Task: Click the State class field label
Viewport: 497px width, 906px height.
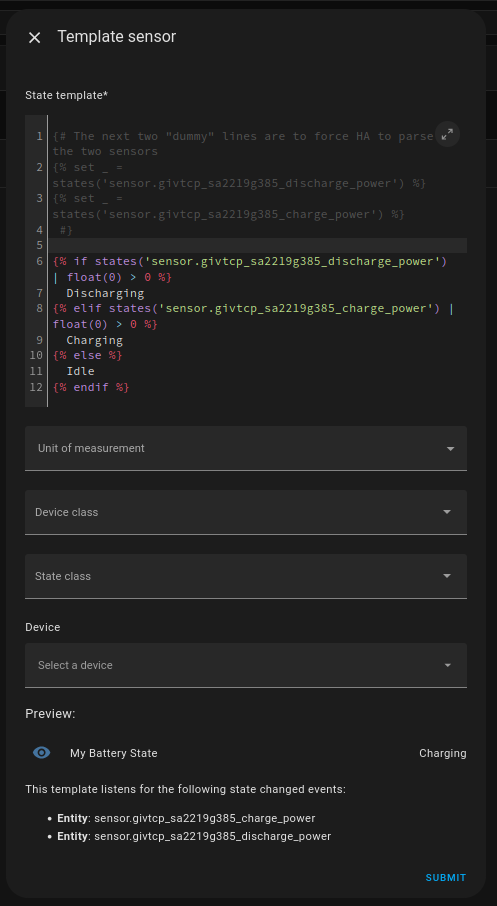Action: pyautogui.click(x=63, y=576)
